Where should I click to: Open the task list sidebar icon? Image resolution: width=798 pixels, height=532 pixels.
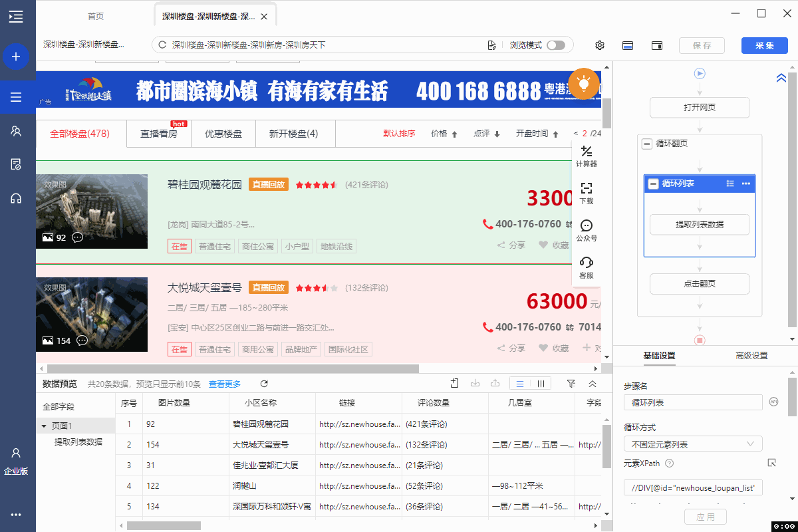pyautogui.click(x=16, y=98)
